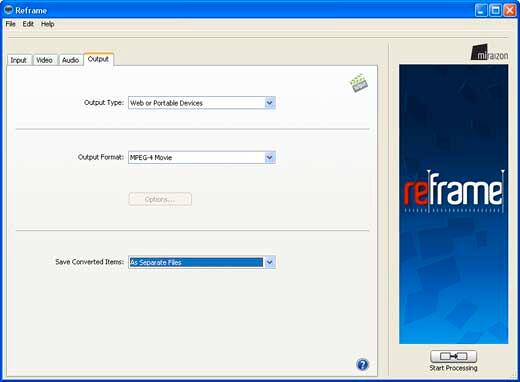Open help with the blue question icon
The height and width of the screenshot is (382, 520).
click(x=362, y=364)
